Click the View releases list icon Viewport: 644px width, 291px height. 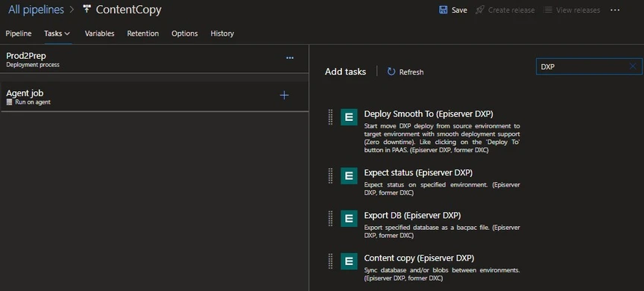(x=548, y=10)
